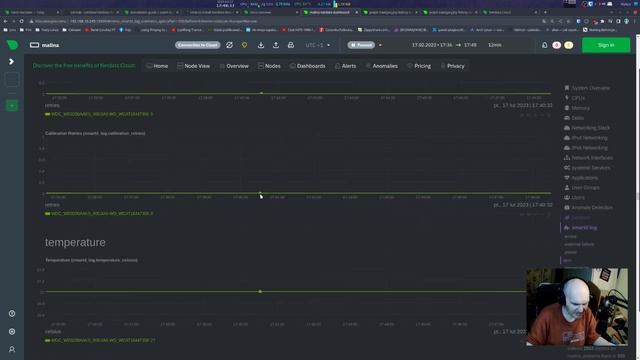Switch to the Nodes tab
This screenshot has width=640, height=360.
point(269,66)
